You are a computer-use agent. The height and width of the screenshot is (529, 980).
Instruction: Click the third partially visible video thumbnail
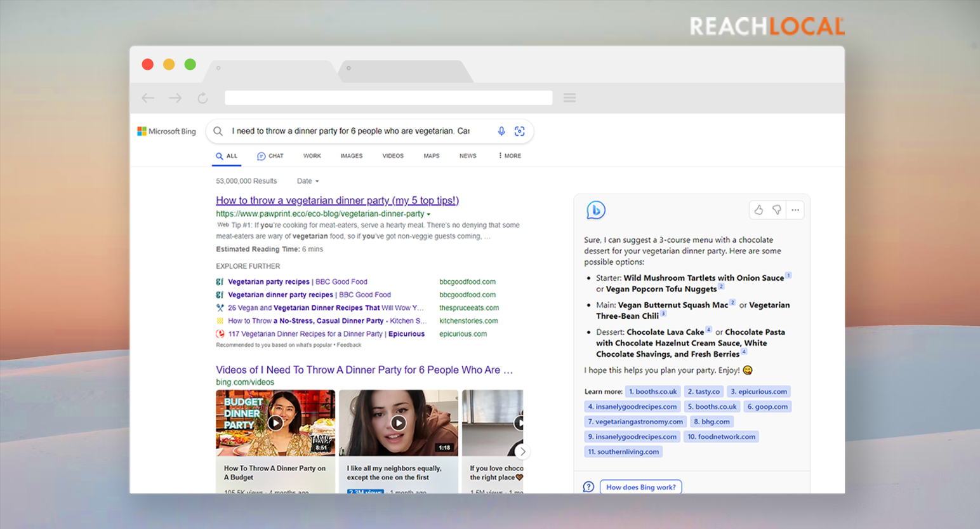[x=493, y=423]
